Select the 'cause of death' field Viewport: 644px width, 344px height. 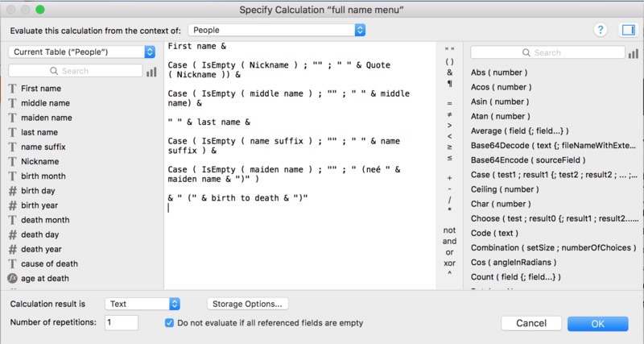point(49,264)
